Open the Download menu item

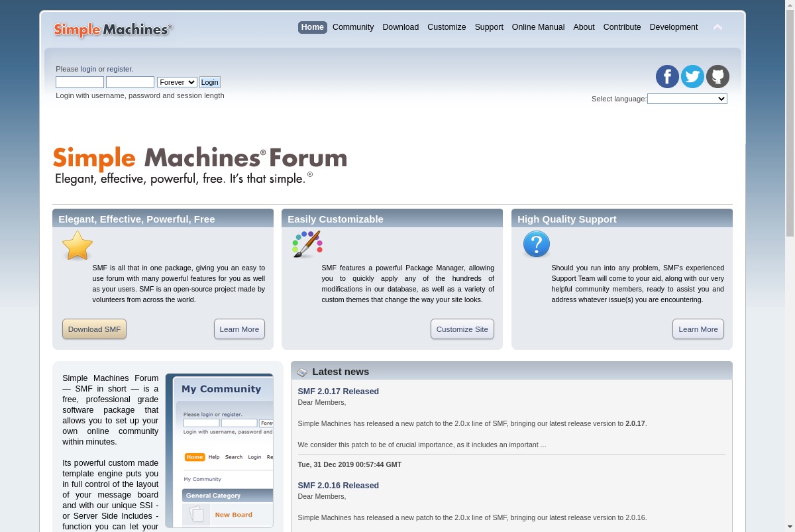coord(401,27)
